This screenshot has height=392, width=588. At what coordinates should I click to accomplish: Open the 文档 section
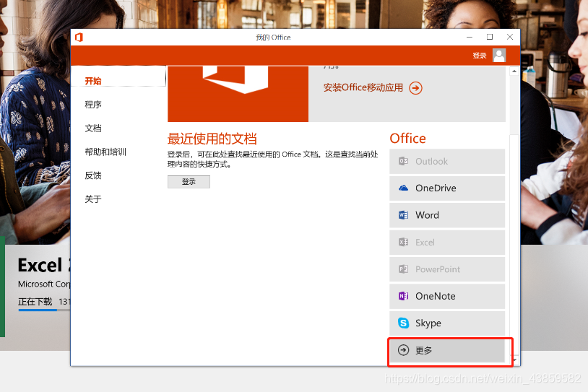pos(93,129)
